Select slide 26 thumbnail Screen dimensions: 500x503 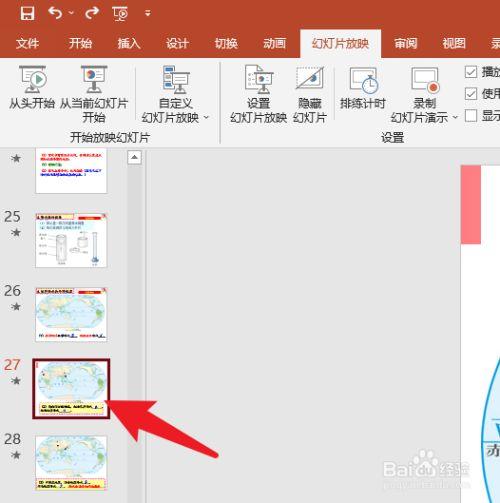(71, 315)
